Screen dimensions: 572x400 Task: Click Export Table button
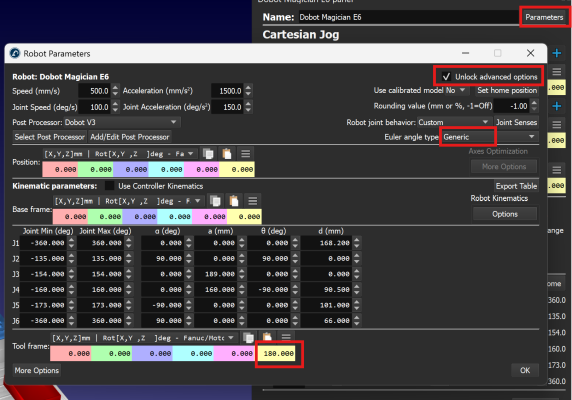point(516,186)
